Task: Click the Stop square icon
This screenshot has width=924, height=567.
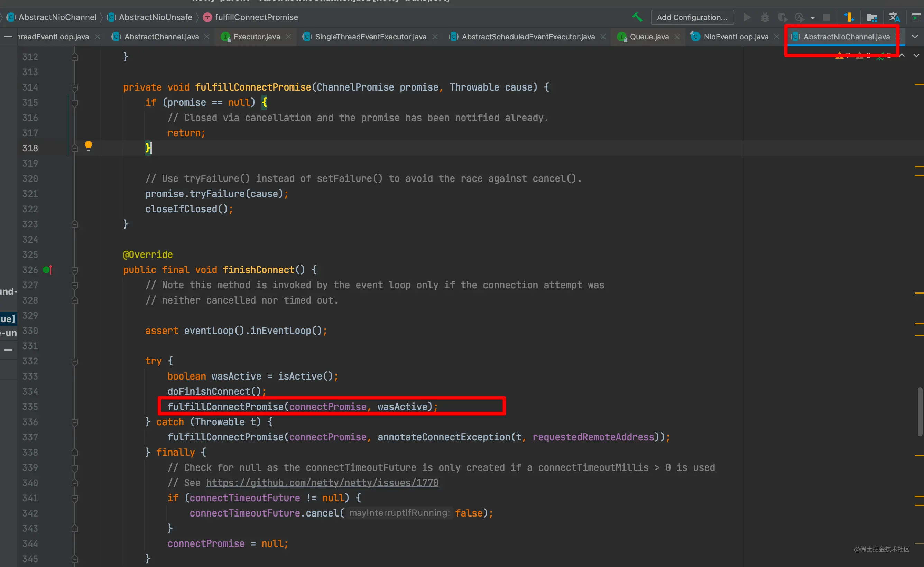Action: (x=826, y=17)
